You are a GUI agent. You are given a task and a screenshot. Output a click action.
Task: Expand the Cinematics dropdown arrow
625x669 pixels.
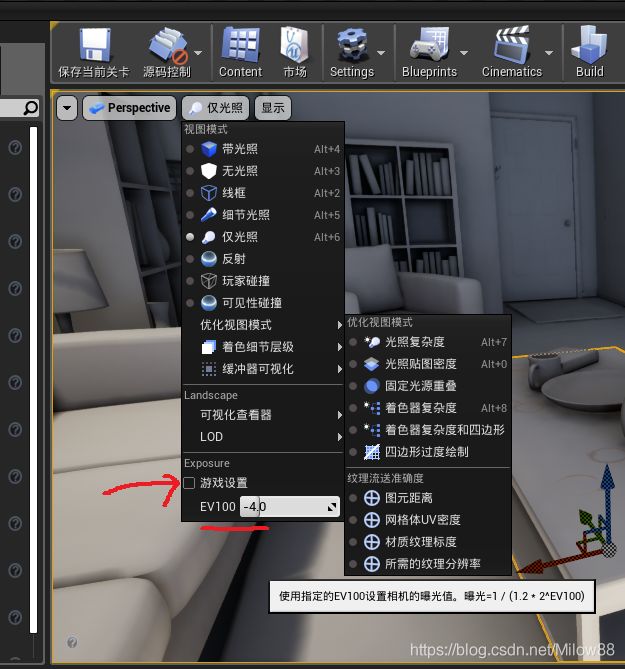coord(549,53)
